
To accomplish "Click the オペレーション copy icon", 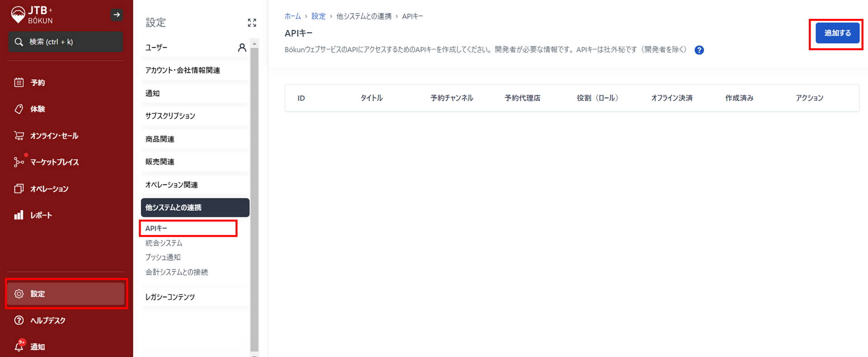I will (x=19, y=188).
